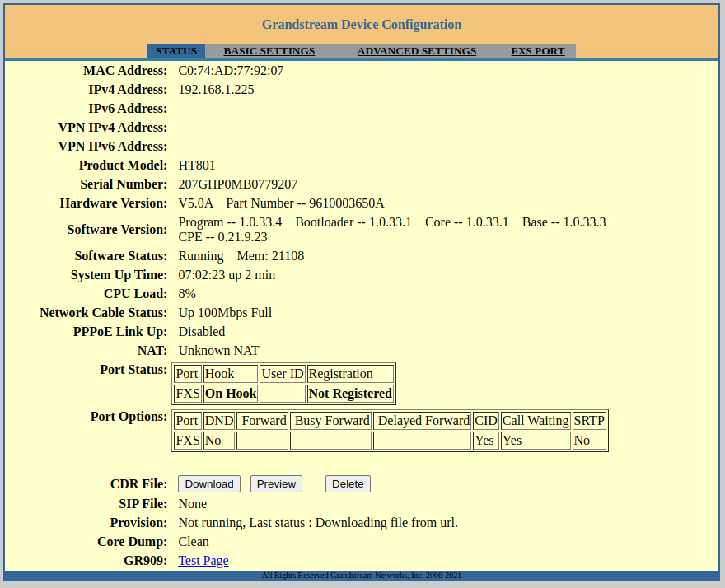Select the IPv4 Address 192.168.1.225
This screenshot has width=725, height=588.
click(x=216, y=89)
